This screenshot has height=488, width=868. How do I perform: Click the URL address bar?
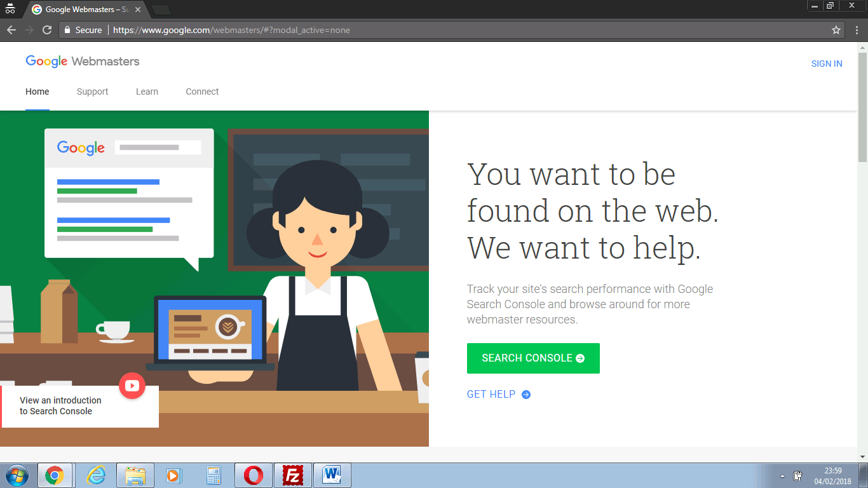point(445,30)
